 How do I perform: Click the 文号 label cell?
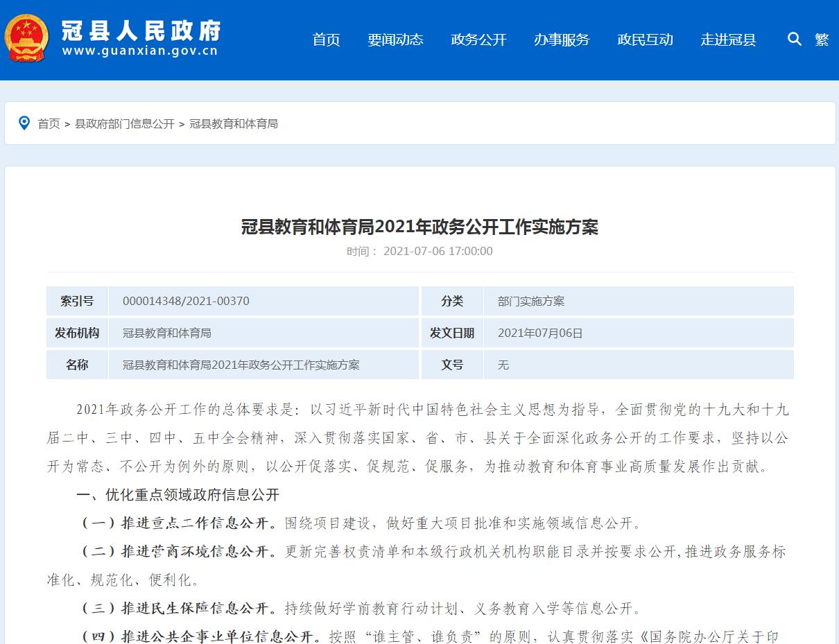(452, 365)
